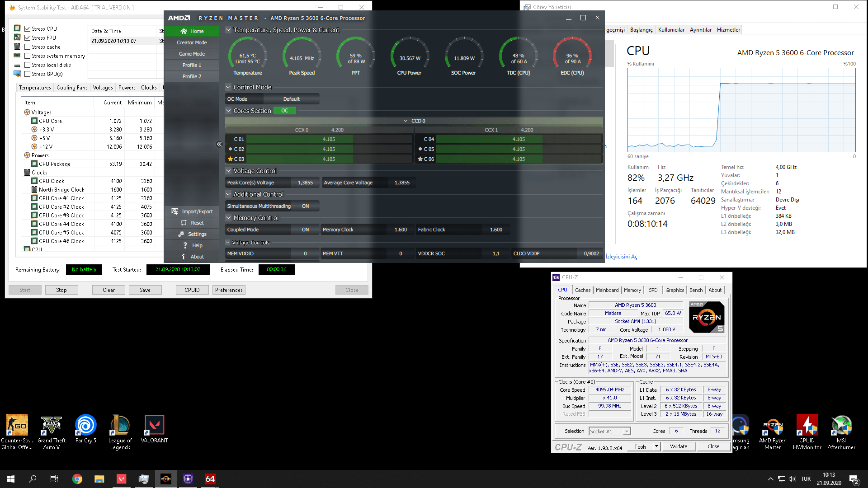
Task: Enable the Stress cache checkbox
Action: [28, 47]
